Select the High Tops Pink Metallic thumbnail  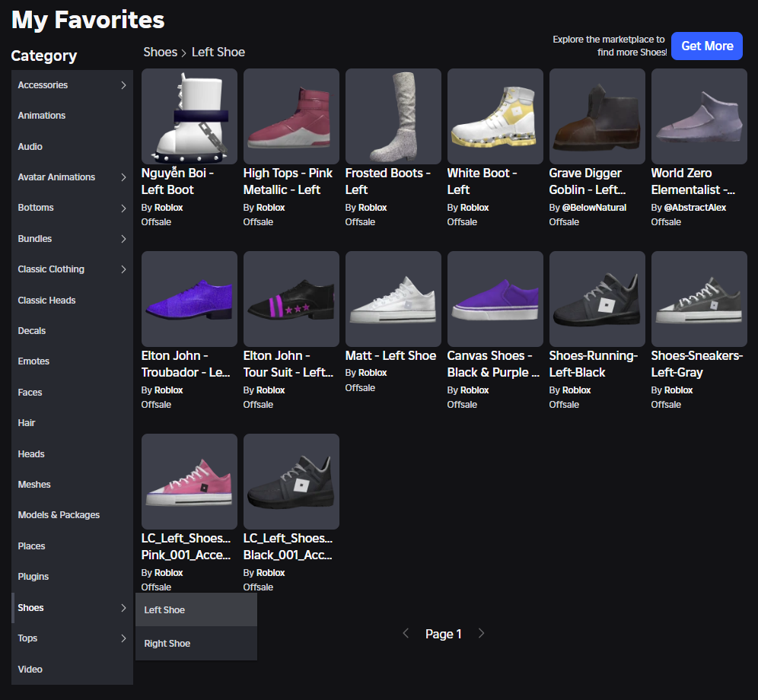pyautogui.click(x=291, y=116)
